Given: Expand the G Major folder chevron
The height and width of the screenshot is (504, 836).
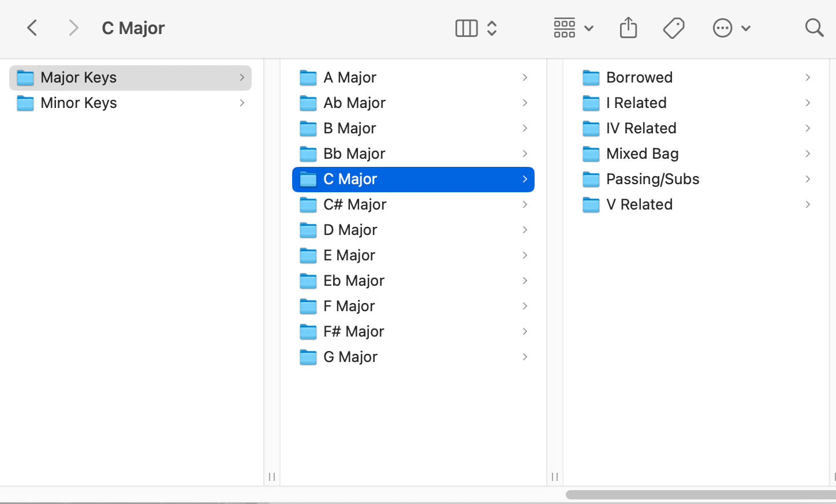Looking at the screenshot, I should tap(525, 357).
